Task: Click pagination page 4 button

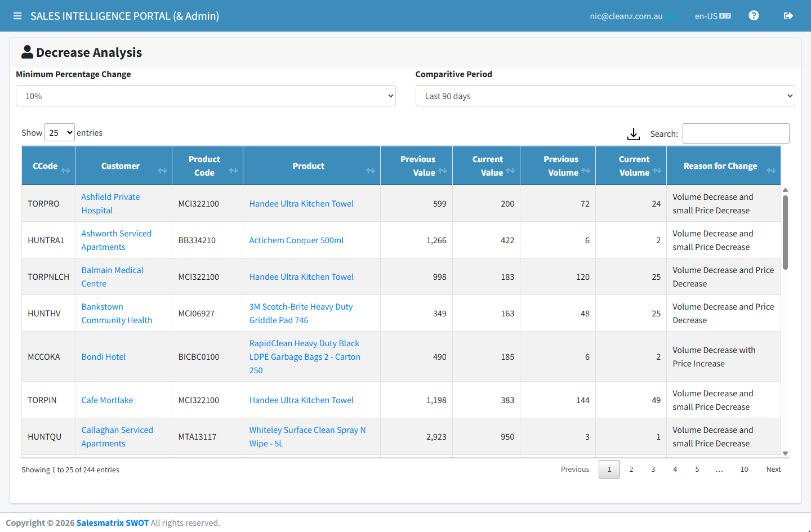Action: pos(675,469)
